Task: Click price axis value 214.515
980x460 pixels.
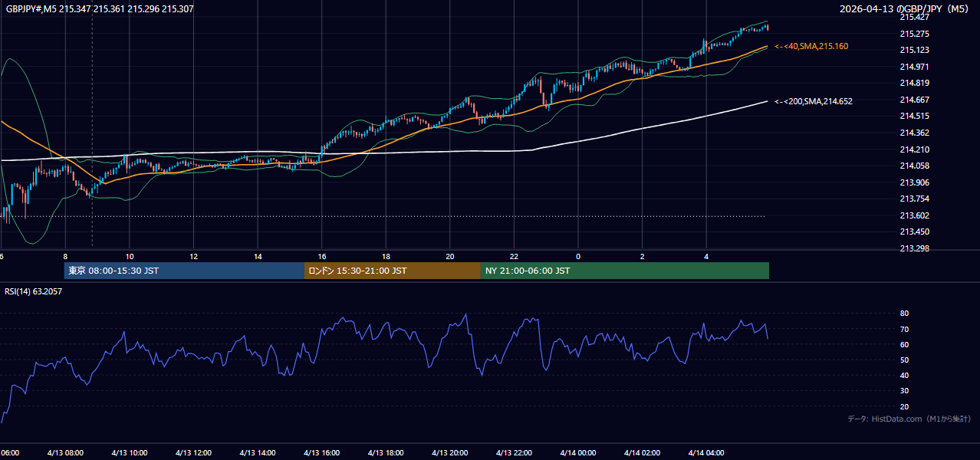Action: coord(914,117)
